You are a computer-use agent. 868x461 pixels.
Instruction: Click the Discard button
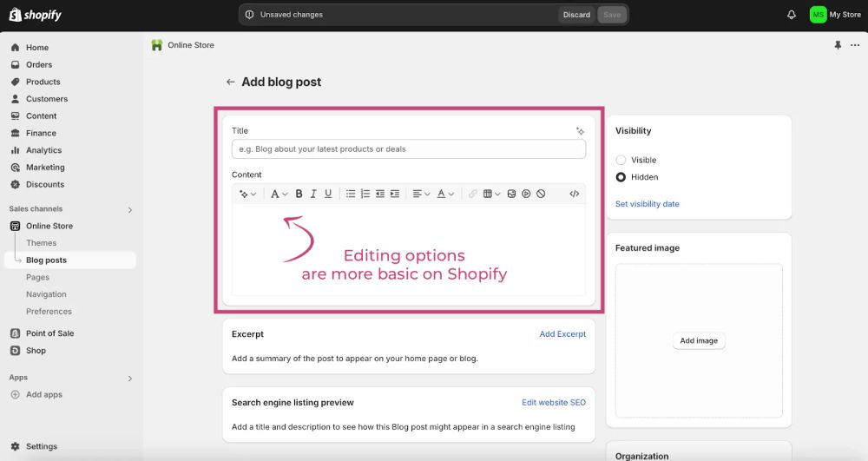(x=576, y=15)
